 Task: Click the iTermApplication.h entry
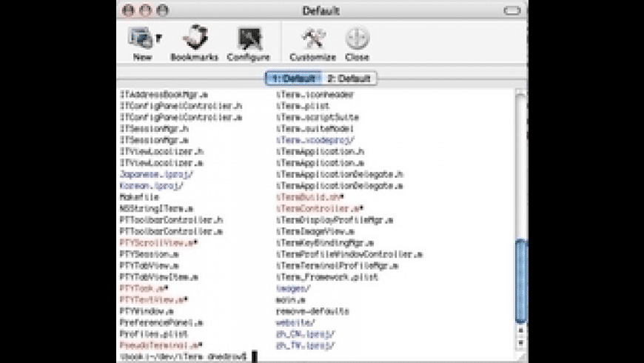(320, 152)
